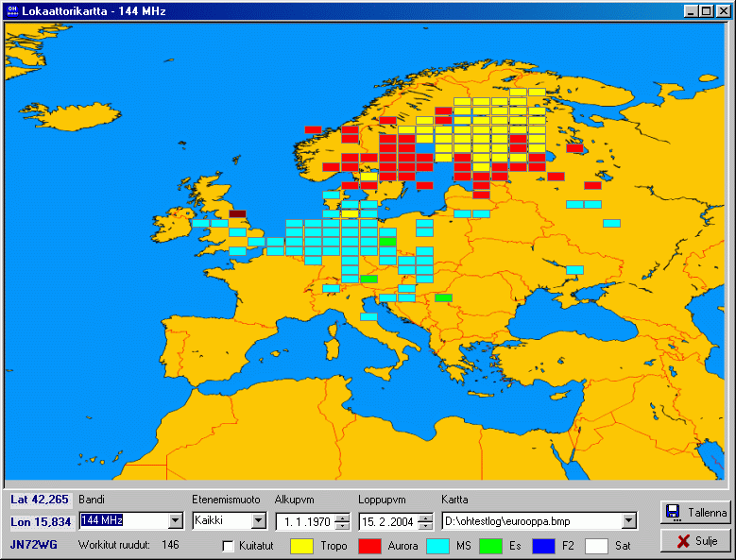Click the Tallenna save button
Screen dimensions: 736x560
pyautogui.click(x=695, y=512)
